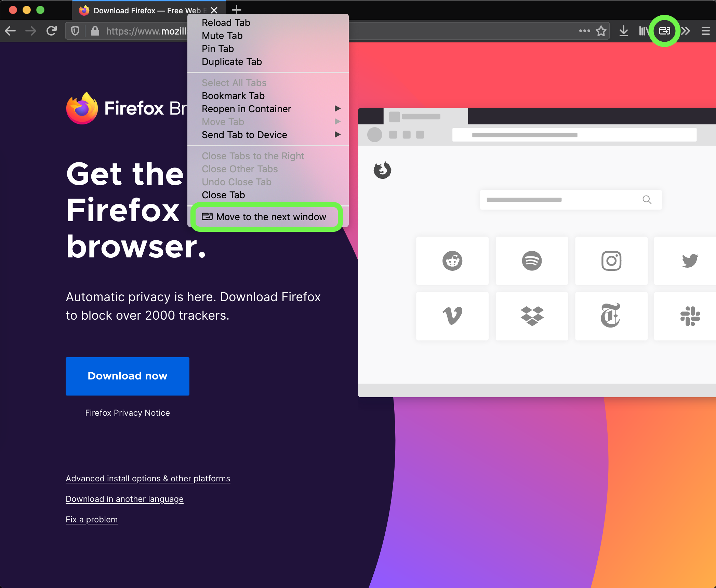The image size is (716, 588).
Task: Click Pin Tab menu item
Action: click(218, 49)
